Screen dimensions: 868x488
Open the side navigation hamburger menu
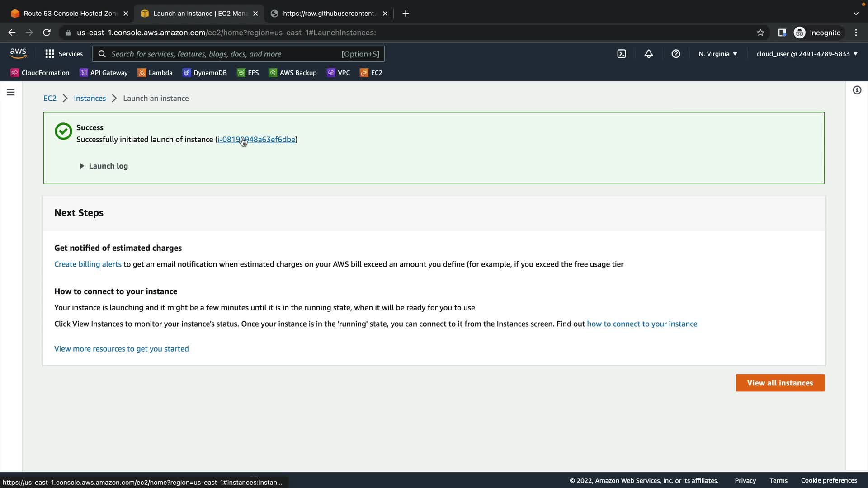click(x=11, y=92)
